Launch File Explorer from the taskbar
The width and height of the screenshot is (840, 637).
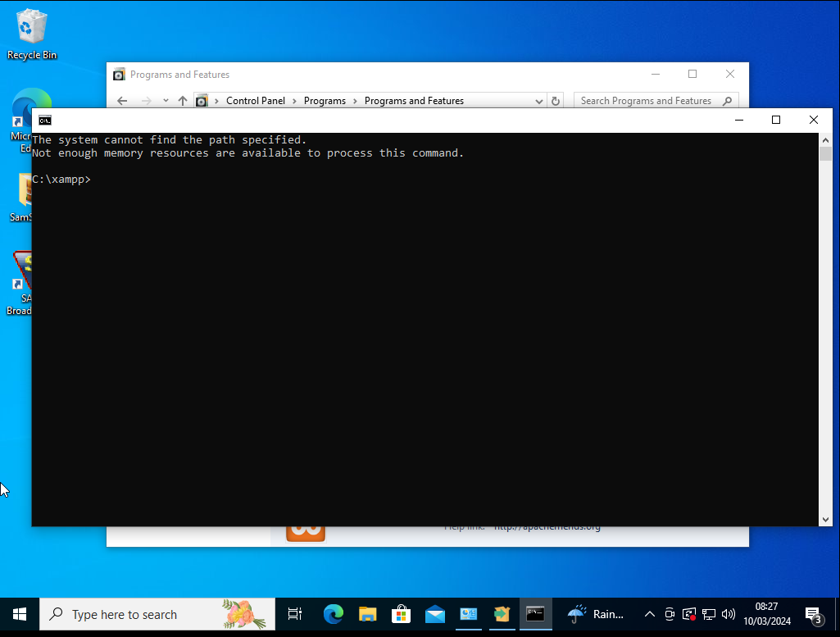click(367, 614)
